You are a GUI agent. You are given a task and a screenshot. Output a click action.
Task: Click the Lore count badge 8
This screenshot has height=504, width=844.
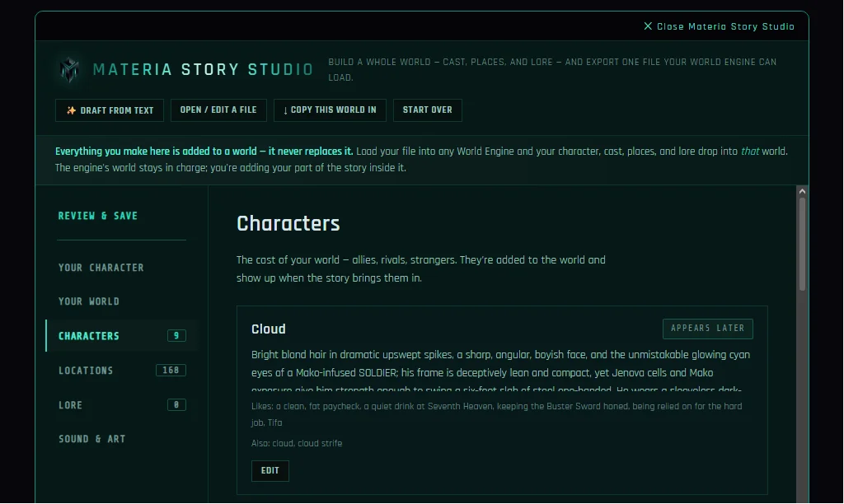pos(176,404)
